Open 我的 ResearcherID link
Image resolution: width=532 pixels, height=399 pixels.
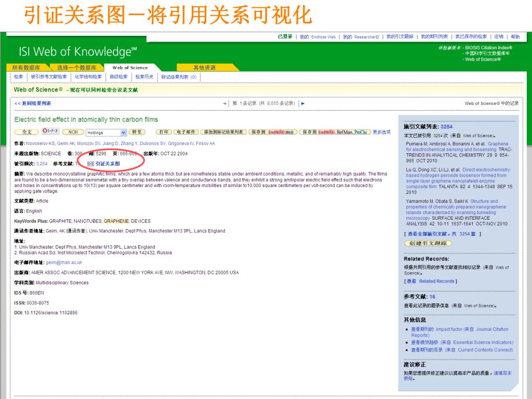pos(361,37)
